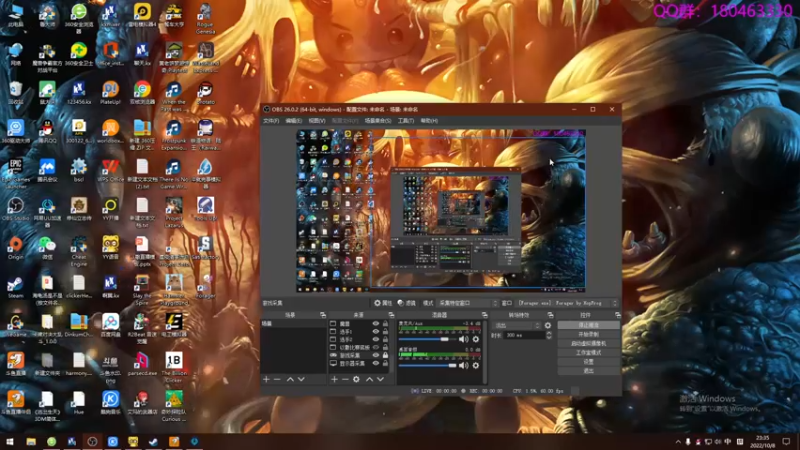Remove the selected source with the minus icon
Screen dimensions: 800x450
(345, 380)
